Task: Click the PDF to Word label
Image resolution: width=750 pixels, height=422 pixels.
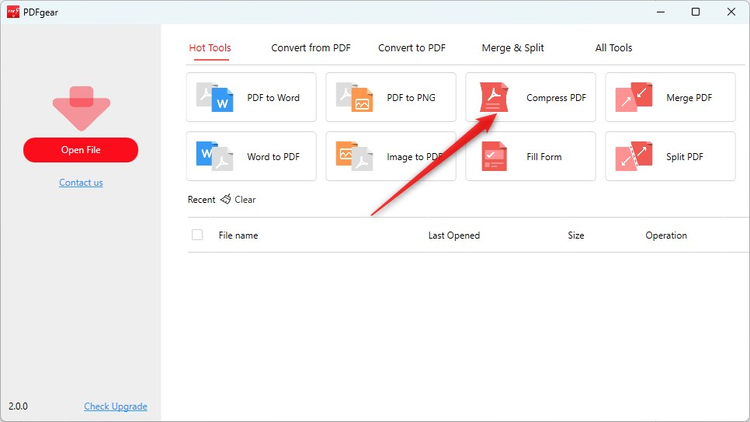Action: [x=273, y=98]
